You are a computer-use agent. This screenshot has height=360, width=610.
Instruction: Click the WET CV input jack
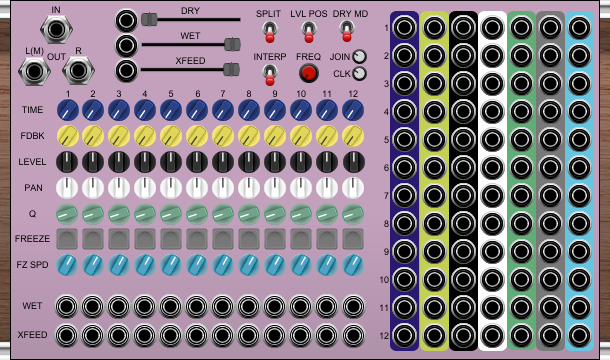tap(126, 46)
